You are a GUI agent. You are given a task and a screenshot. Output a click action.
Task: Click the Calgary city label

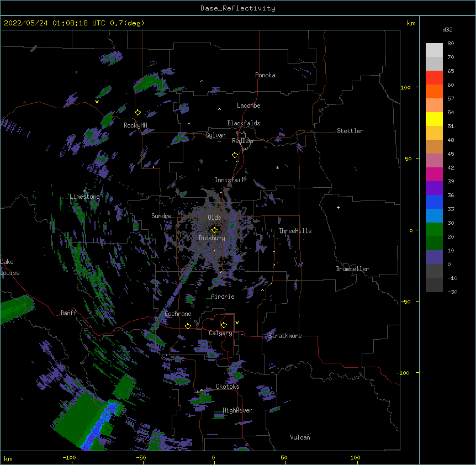[220, 333]
